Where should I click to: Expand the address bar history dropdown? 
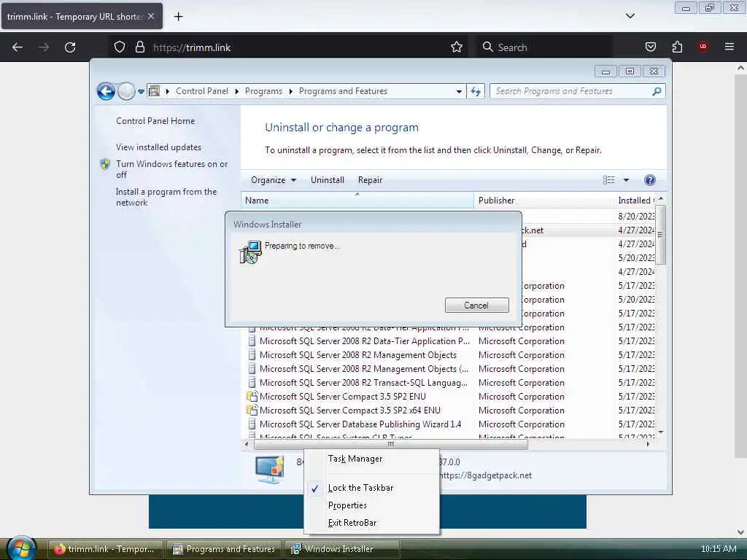click(x=459, y=91)
